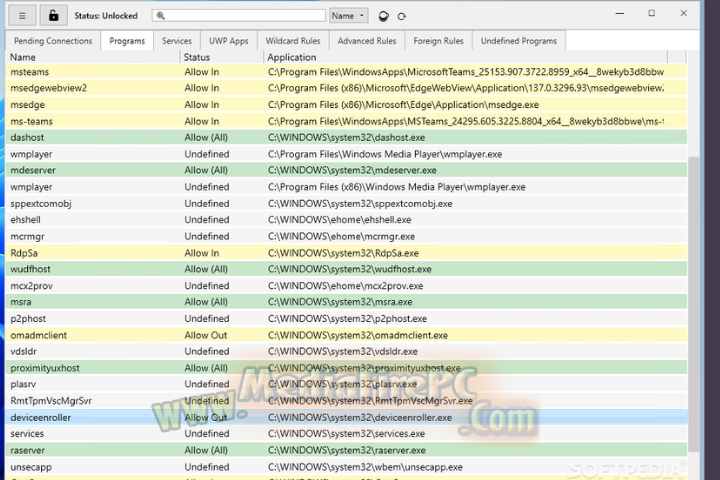The width and height of the screenshot is (720, 480).
Task: Select the proximityuxhost row
Action: 347,368
